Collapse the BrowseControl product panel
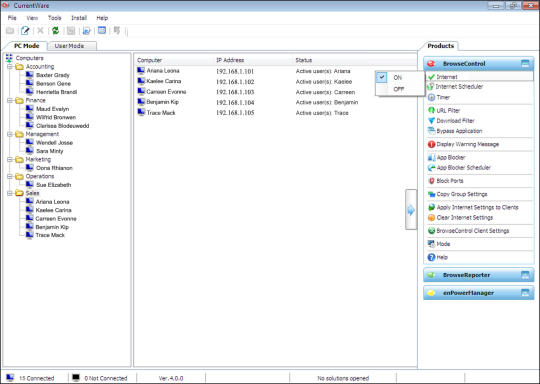540x384 pixels. tap(525, 64)
